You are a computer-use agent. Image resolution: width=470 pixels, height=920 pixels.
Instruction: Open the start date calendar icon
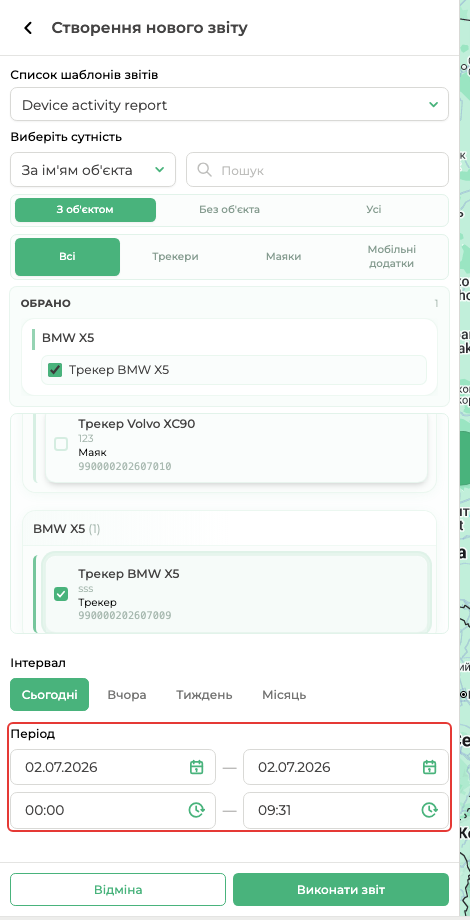(196, 767)
